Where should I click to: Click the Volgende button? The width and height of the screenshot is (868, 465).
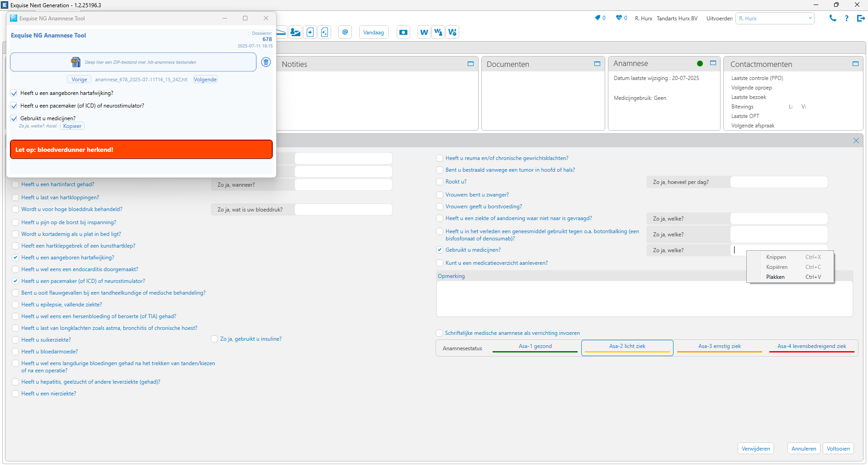point(205,80)
